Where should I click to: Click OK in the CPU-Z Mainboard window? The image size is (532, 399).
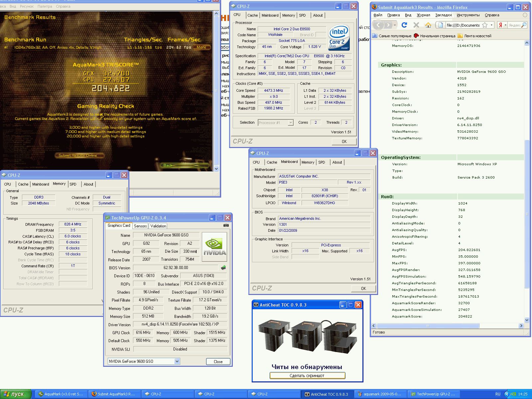click(363, 289)
